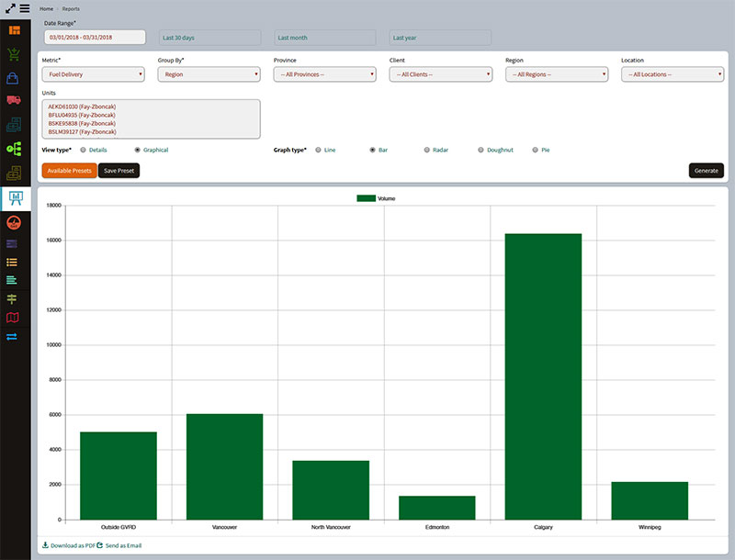Expand the All Regions dropdown
This screenshot has height=560, width=735.
point(557,74)
